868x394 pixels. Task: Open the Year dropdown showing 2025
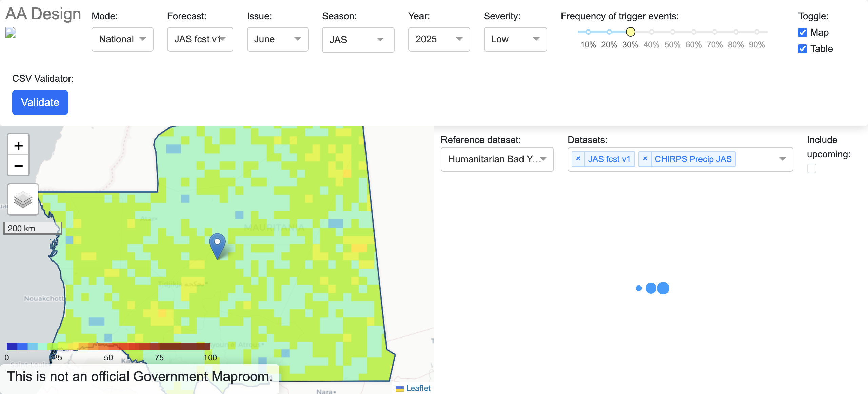coord(439,39)
